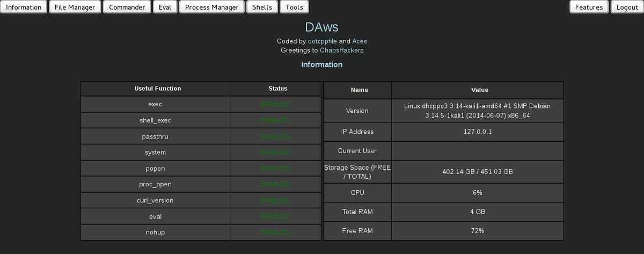Click ENABLED status for eval
The image size is (644, 254).
275,216
